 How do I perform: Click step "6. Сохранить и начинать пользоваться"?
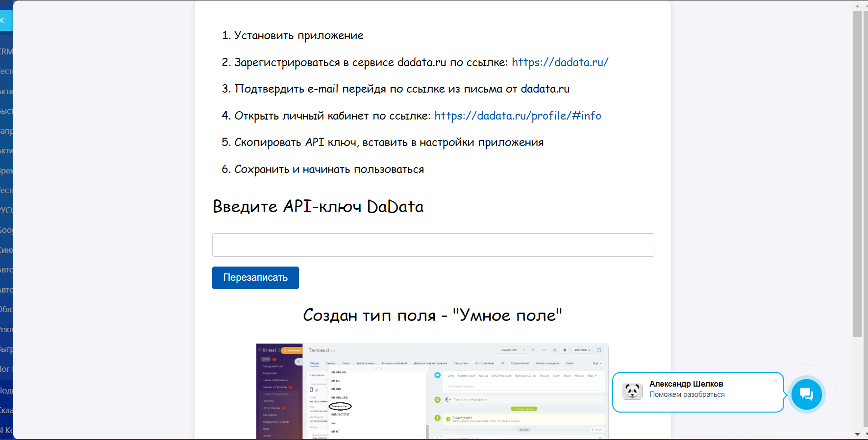click(x=322, y=170)
